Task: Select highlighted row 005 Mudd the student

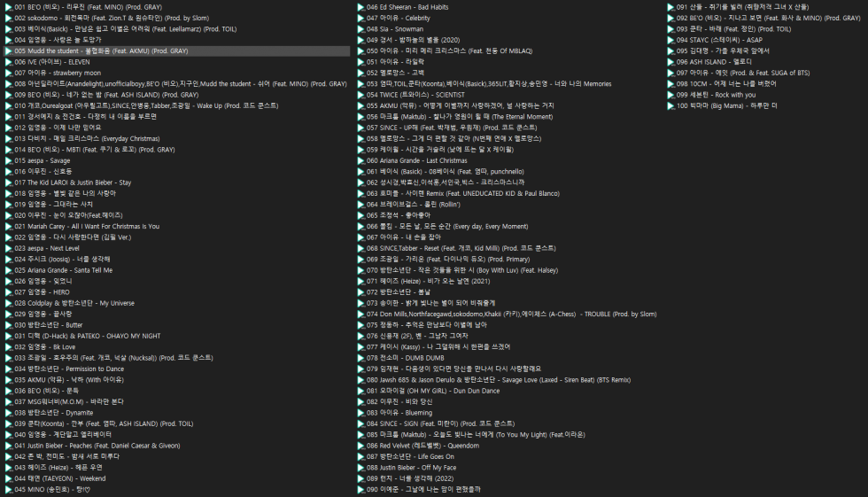Action: pos(177,50)
